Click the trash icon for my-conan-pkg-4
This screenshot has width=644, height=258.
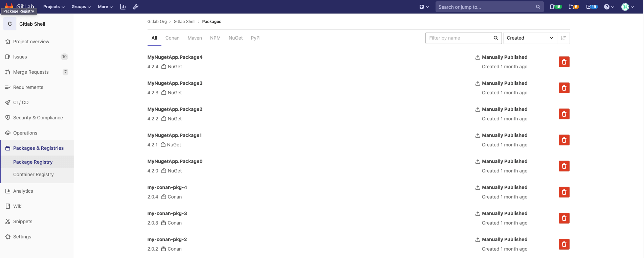pos(564,192)
